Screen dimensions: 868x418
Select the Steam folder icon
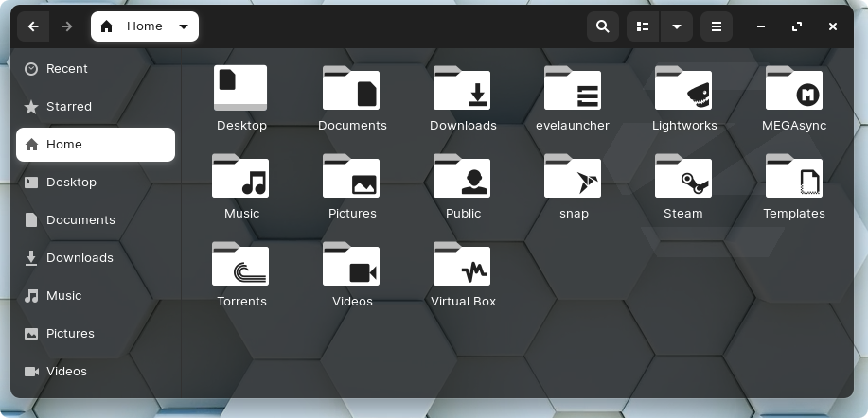[x=683, y=176]
